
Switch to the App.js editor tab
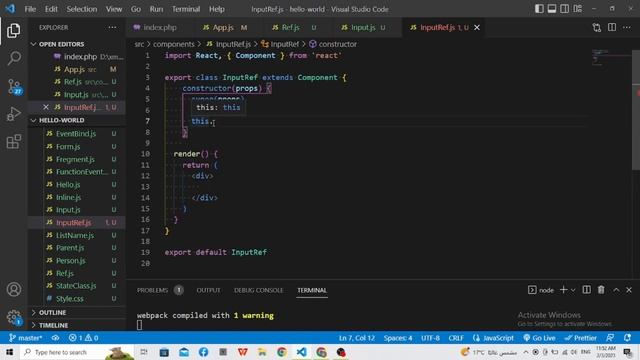224,27
